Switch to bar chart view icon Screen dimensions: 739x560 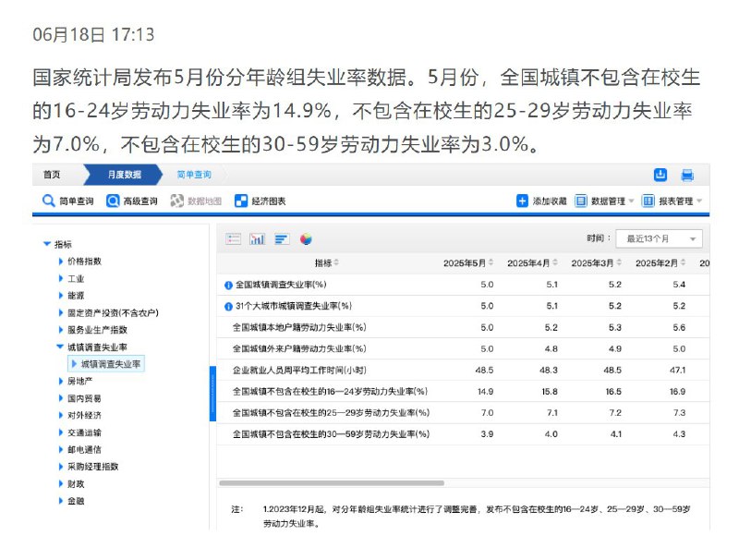(x=257, y=239)
